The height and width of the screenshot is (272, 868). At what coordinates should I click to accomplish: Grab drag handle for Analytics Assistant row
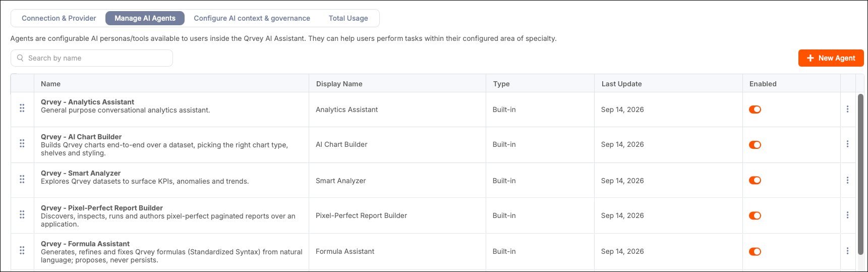pos(22,108)
